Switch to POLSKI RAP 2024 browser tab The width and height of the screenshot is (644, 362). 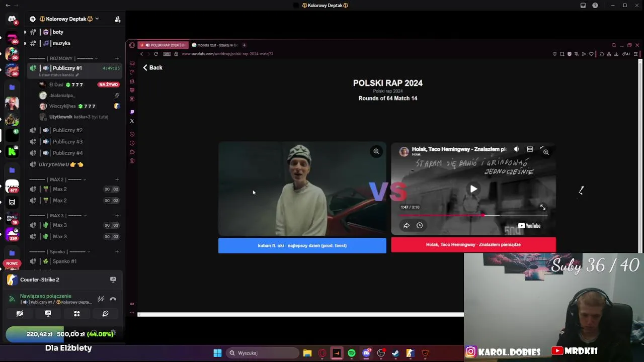(x=163, y=45)
